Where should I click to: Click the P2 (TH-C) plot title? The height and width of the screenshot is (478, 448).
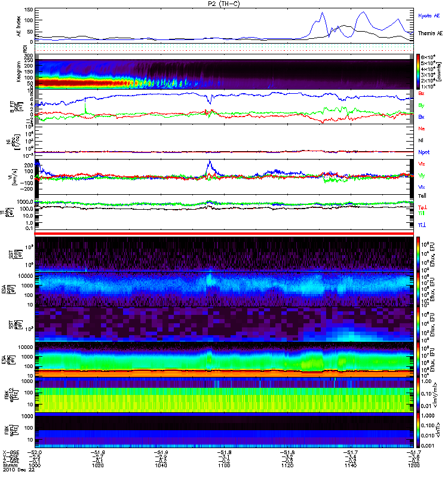[x=223, y=4]
